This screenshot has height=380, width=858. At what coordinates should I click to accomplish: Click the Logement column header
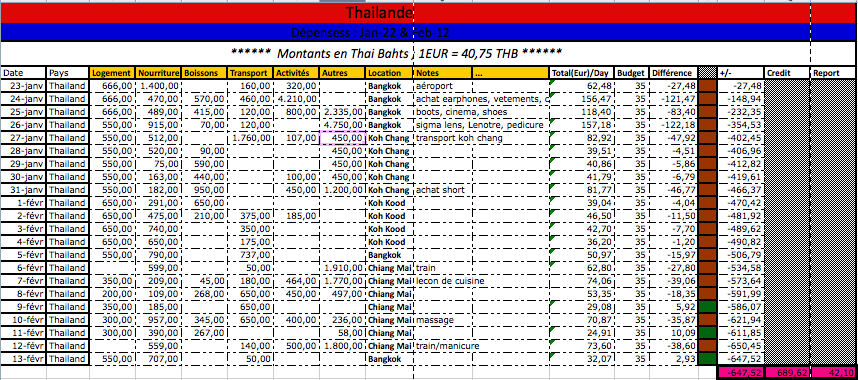(112, 73)
